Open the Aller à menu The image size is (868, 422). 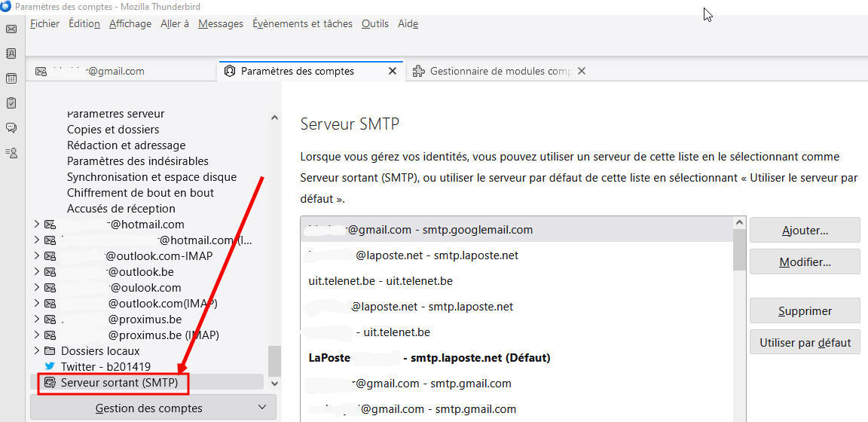[x=175, y=24]
